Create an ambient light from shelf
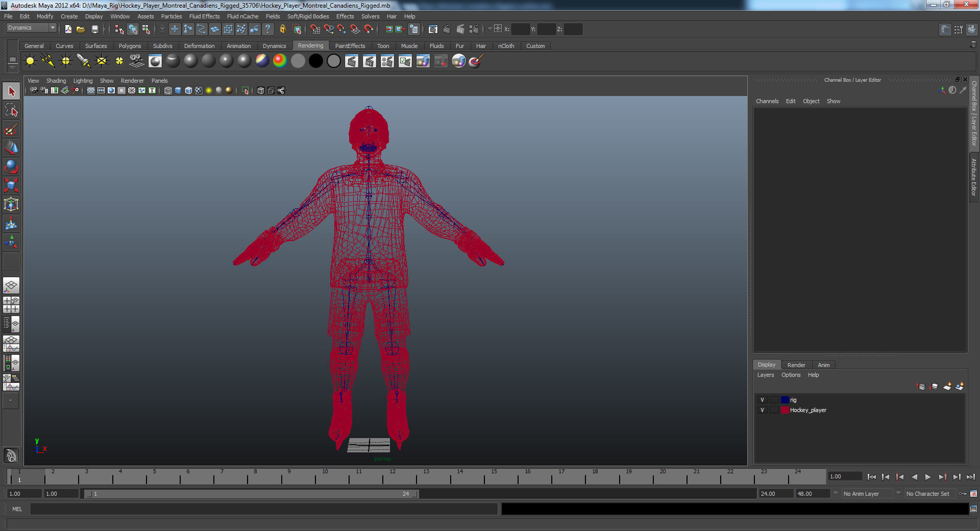Screen dimensions: 980x531 pyautogui.click(x=30, y=61)
